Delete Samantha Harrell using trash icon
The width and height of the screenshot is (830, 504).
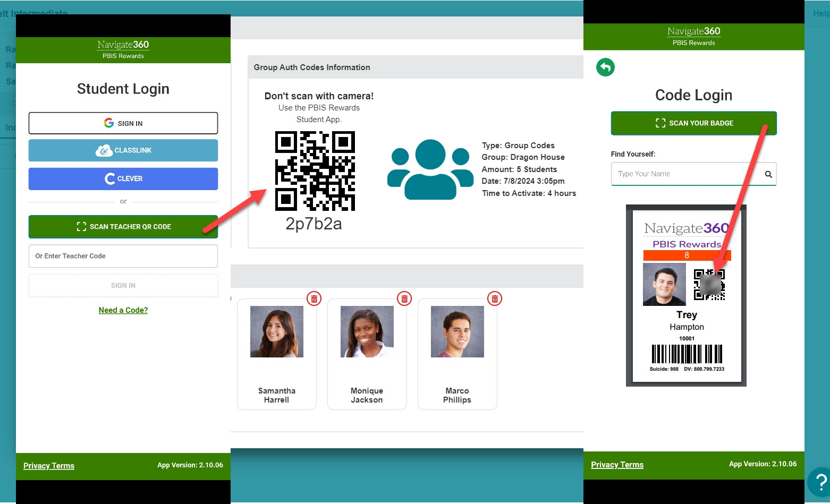[x=314, y=298]
